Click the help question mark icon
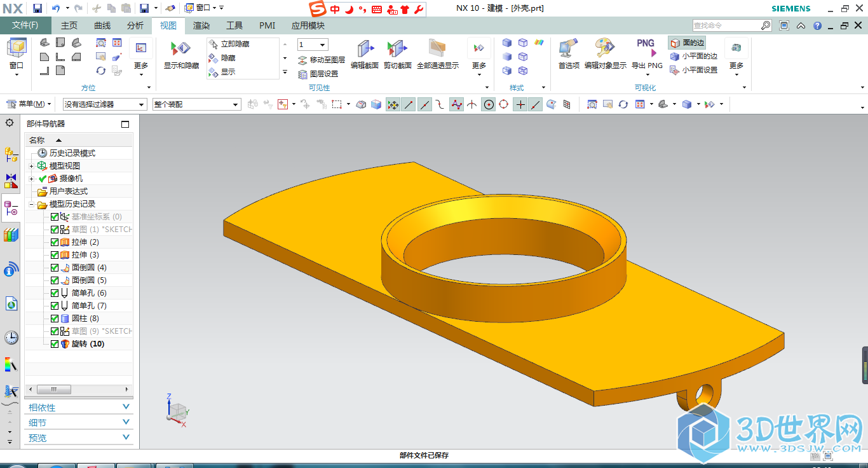 tap(817, 25)
